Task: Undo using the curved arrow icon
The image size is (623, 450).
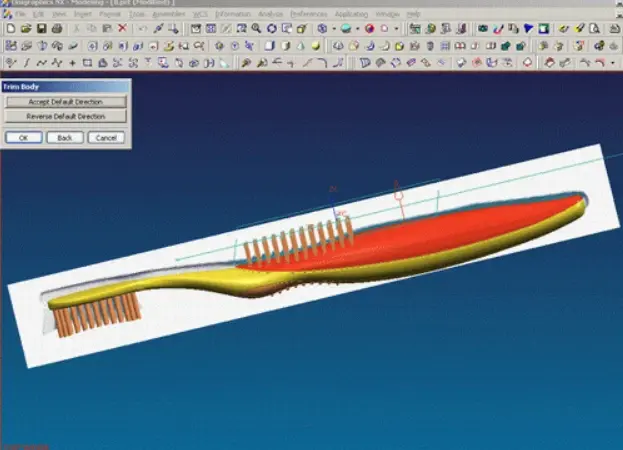Action: (142, 28)
